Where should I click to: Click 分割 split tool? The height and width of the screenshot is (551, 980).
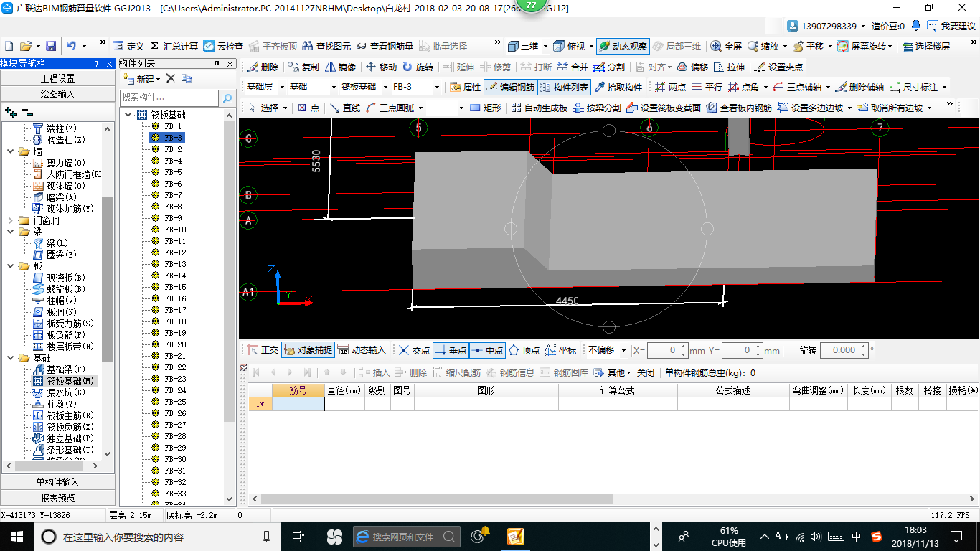click(609, 67)
